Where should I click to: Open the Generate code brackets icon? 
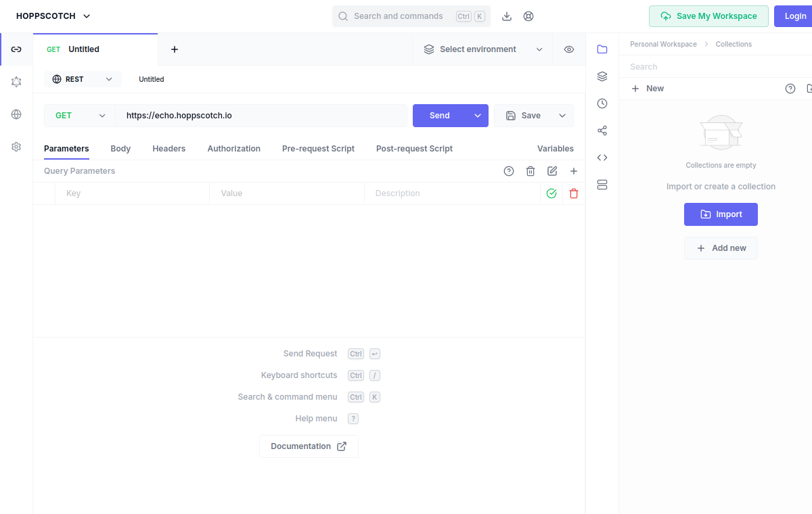[602, 158]
